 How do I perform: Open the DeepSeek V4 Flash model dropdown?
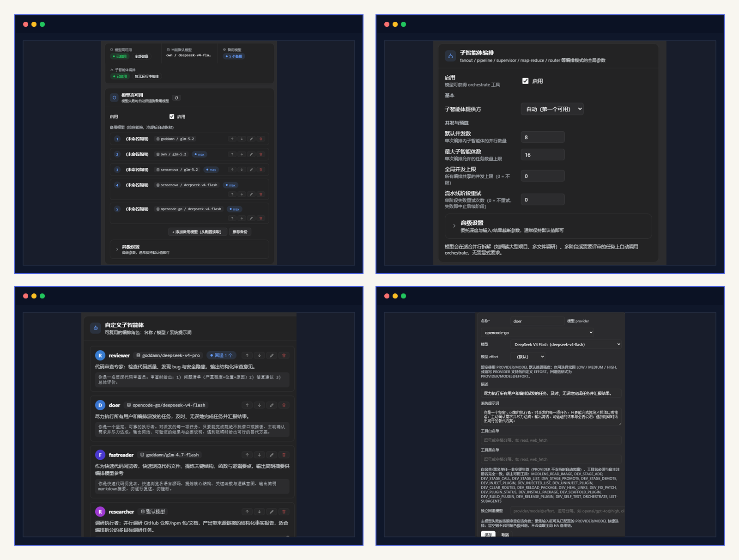[x=566, y=344]
